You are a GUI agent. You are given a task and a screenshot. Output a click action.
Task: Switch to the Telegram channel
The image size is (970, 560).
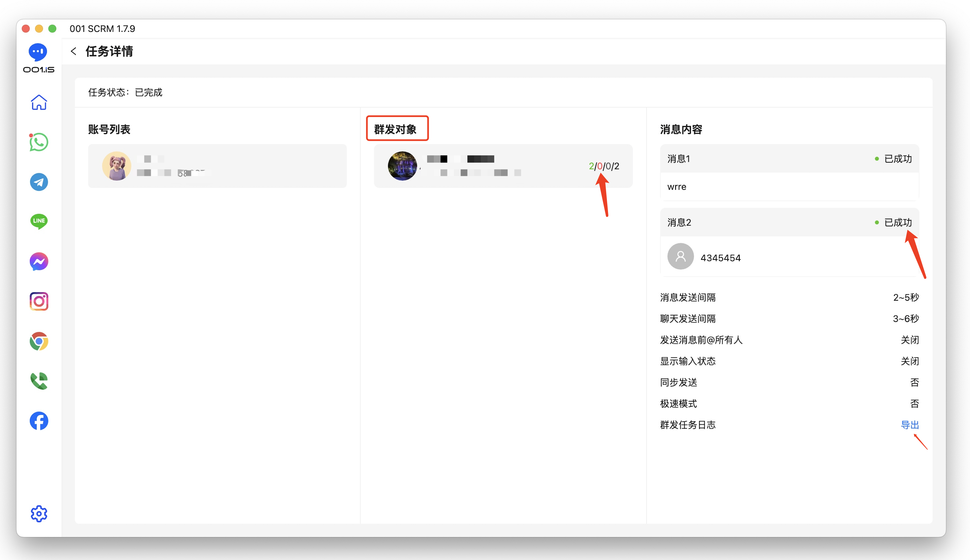tap(38, 182)
